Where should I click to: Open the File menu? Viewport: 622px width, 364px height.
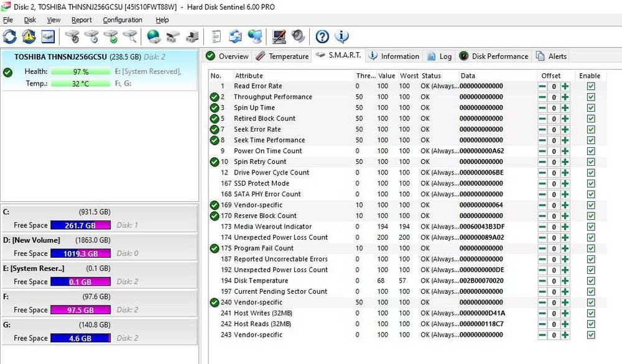8,20
